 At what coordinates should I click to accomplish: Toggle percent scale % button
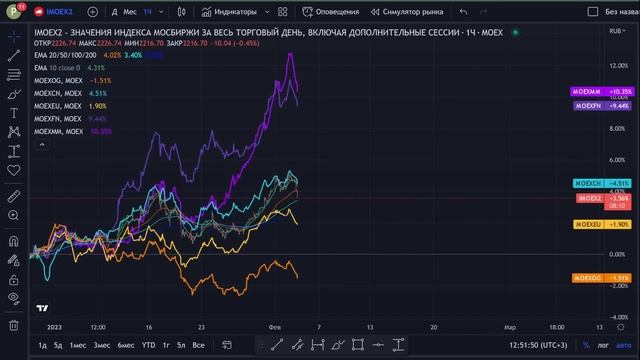[586, 345]
